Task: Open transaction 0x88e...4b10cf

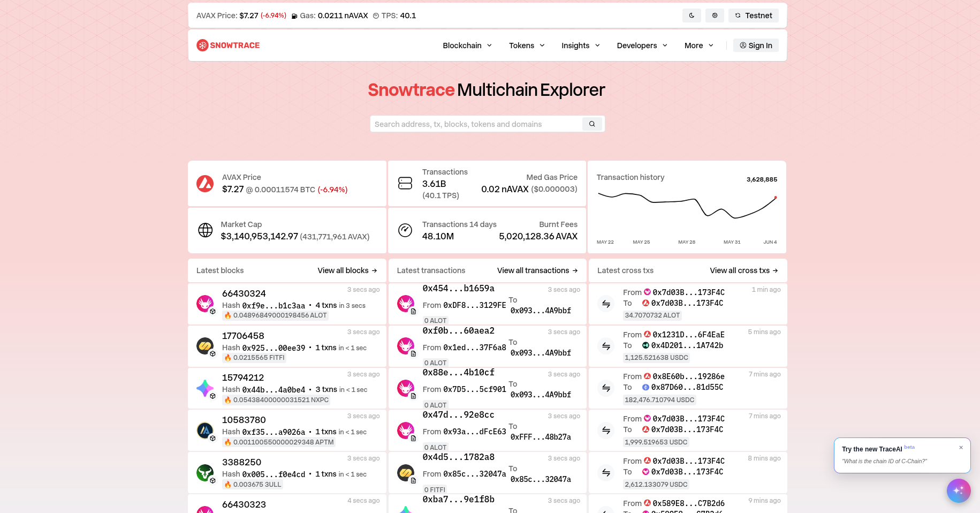Action: pos(459,373)
